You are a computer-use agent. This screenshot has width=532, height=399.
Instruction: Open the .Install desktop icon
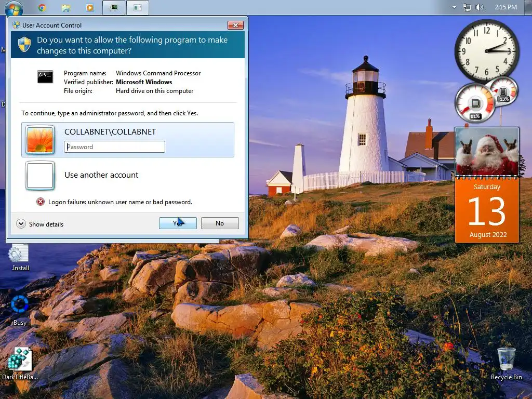[20, 258]
